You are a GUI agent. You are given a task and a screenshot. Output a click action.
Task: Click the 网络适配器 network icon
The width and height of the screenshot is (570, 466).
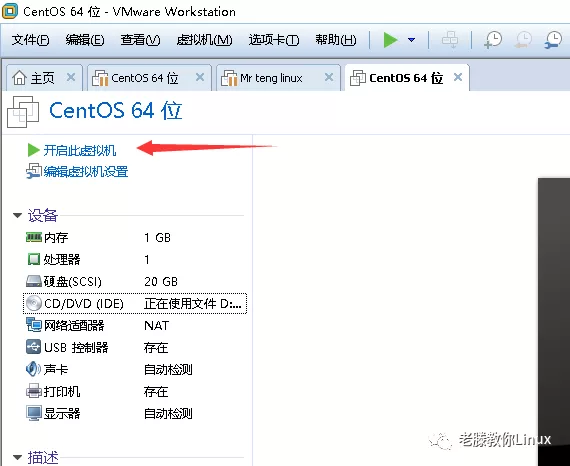tap(34, 325)
